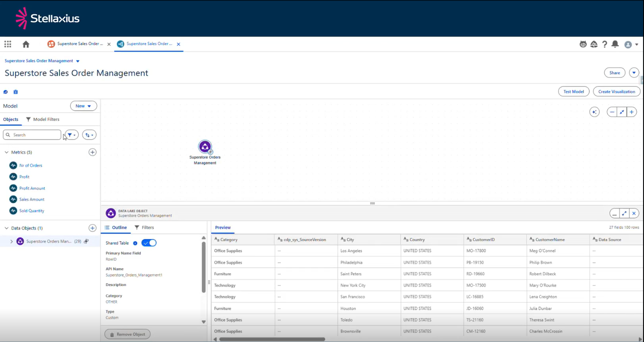Image resolution: width=644 pixels, height=342 pixels.
Task: Open the app launcher grid icon
Action: [8, 44]
